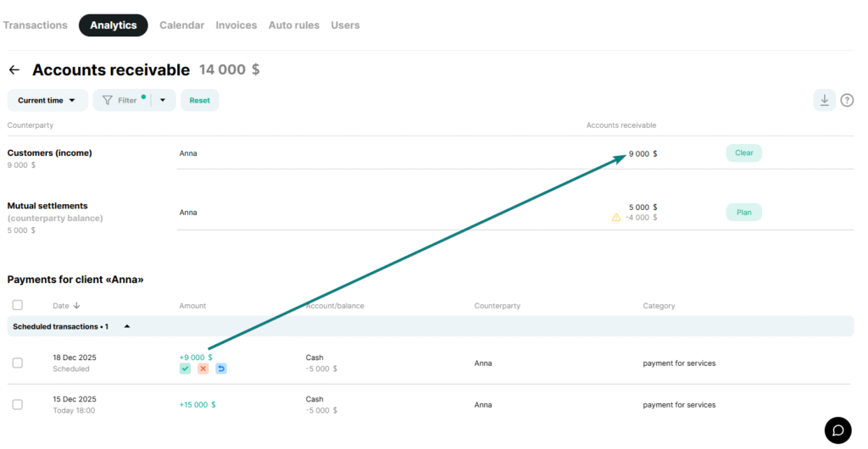Open the help question mark icon

[x=847, y=100]
